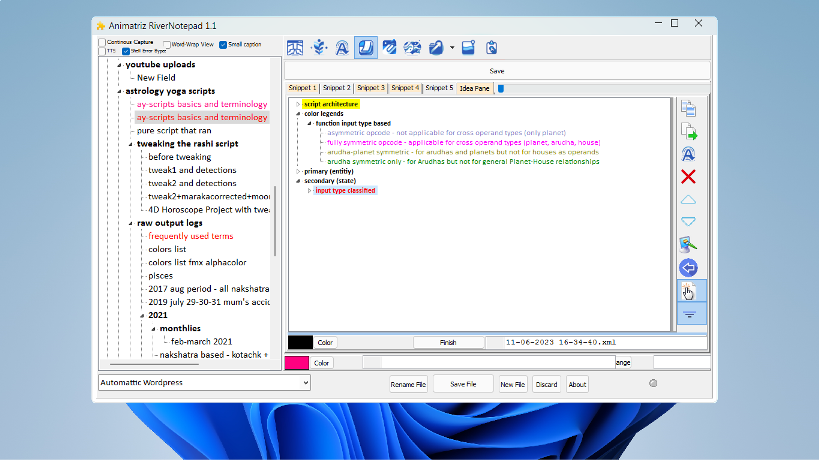The image size is (819, 460).
Task: Collapse the tweaking the rashi script node
Action: [x=131, y=144]
